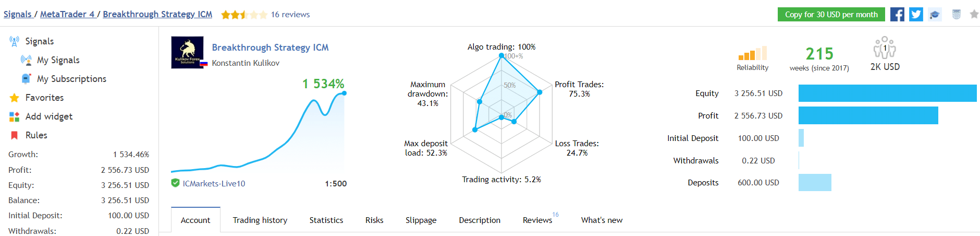Open the MetaTrader 4 breadcrumb link
980x236 pixels.
point(67,14)
